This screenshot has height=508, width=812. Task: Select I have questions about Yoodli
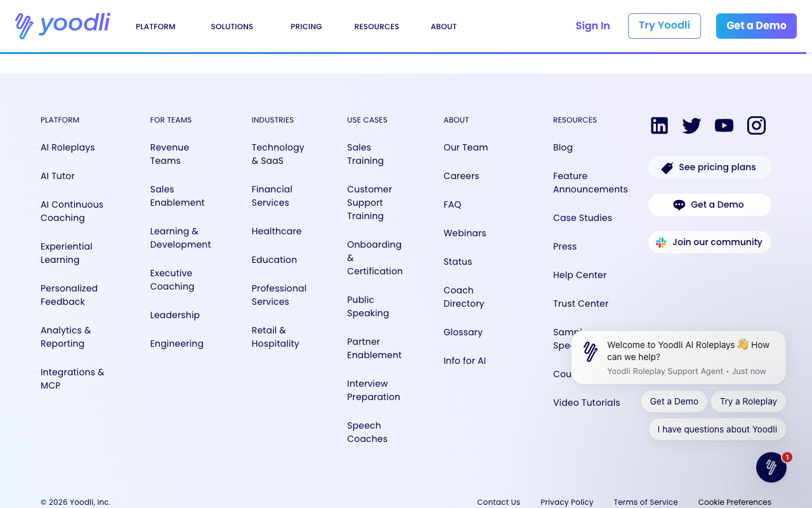tap(717, 429)
